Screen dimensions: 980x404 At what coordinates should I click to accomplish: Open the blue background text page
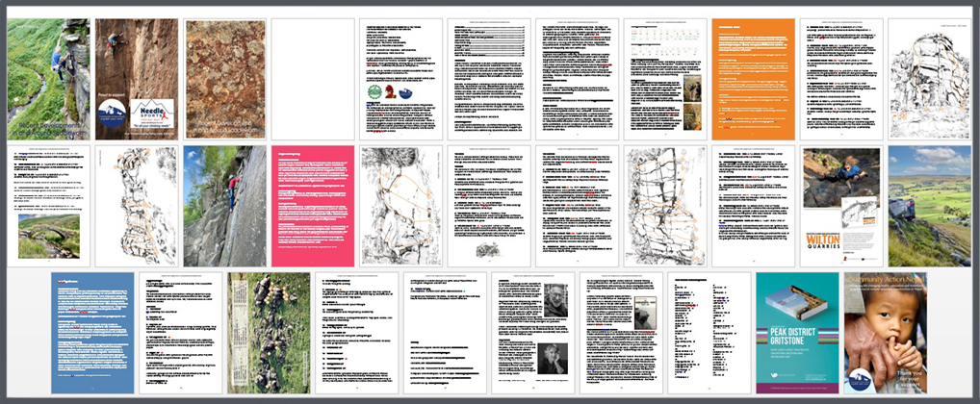click(92, 332)
